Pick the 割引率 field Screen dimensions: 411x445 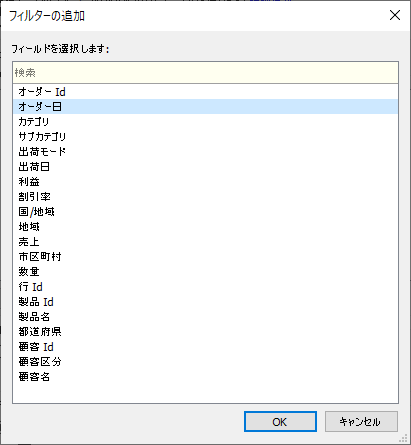pos(205,197)
